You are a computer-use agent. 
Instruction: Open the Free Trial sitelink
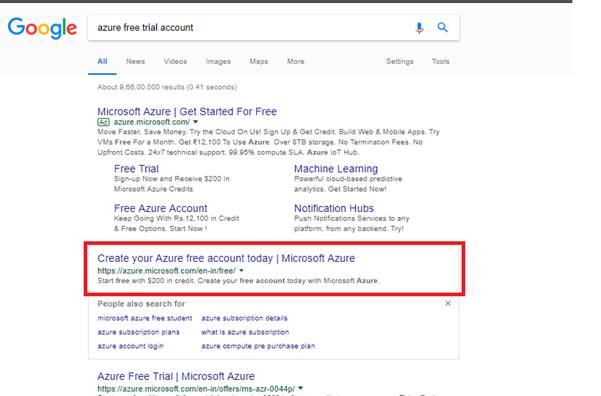tap(136, 169)
